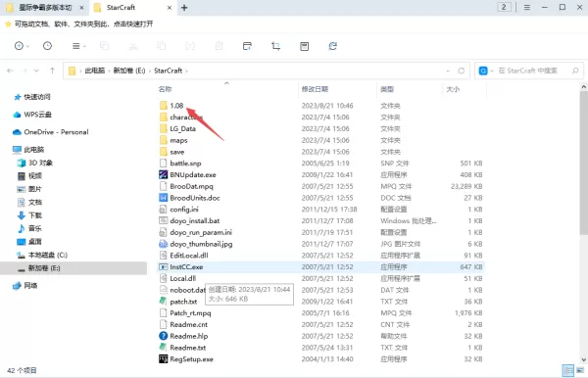Open 3D 对象 folder in sidebar
The image size is (588, 378).
(x=40, y=163)
